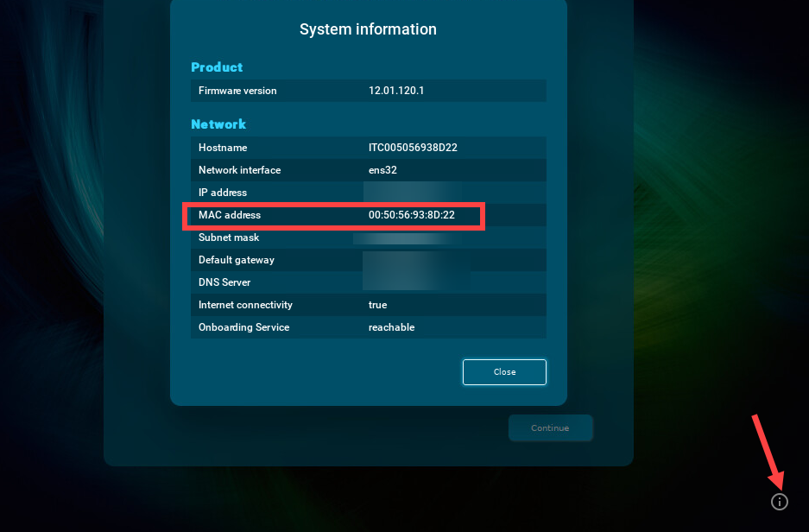The width and height of the screenshot is (809, 532).
Task: Click the Product section heading
Action: point(216,67)
